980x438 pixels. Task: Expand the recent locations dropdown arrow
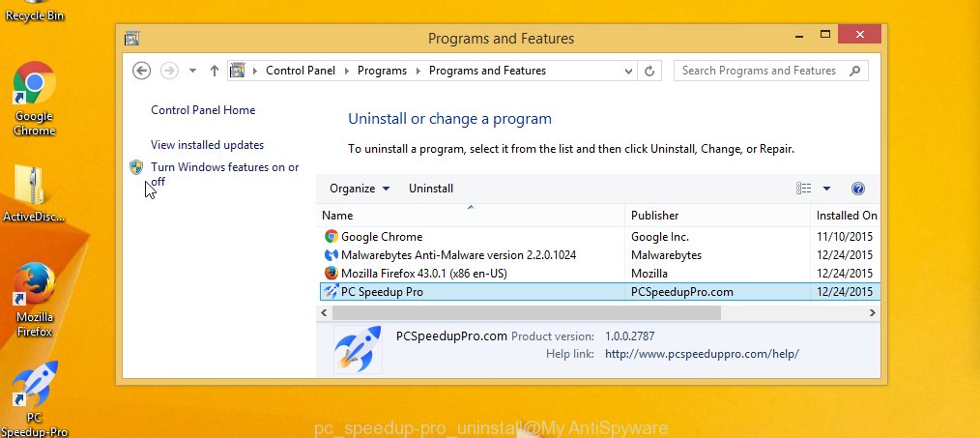pyautogui.click(x=192, y=71)
